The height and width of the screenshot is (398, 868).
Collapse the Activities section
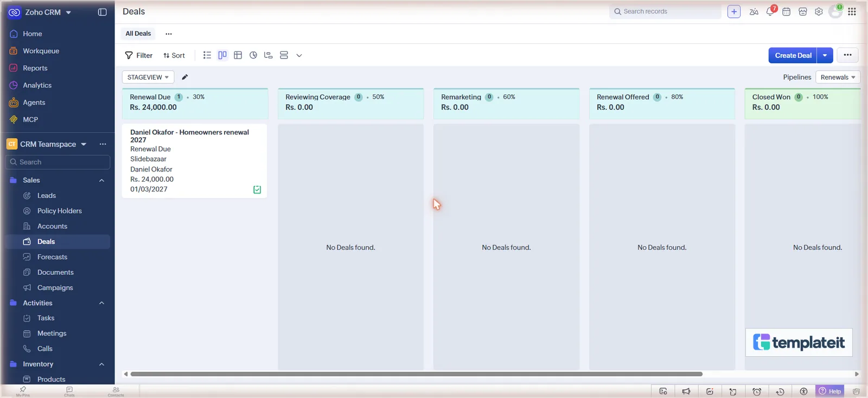(101, 303)
